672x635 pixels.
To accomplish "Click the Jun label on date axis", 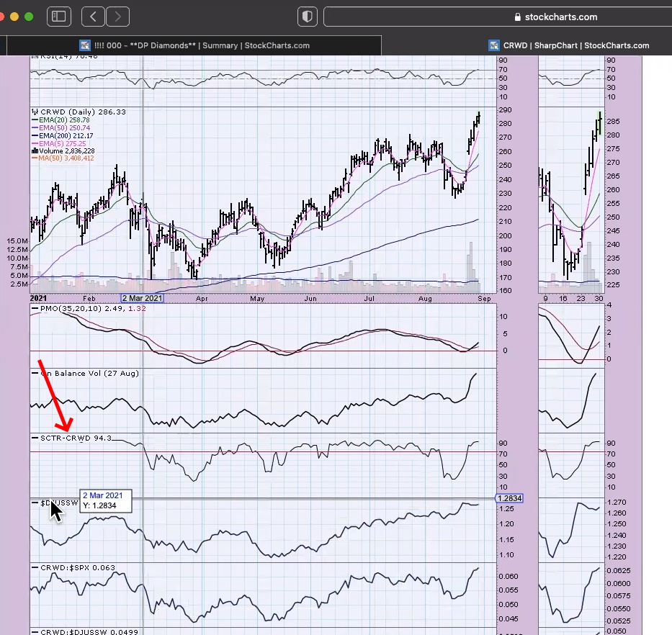I will point(310,299).
